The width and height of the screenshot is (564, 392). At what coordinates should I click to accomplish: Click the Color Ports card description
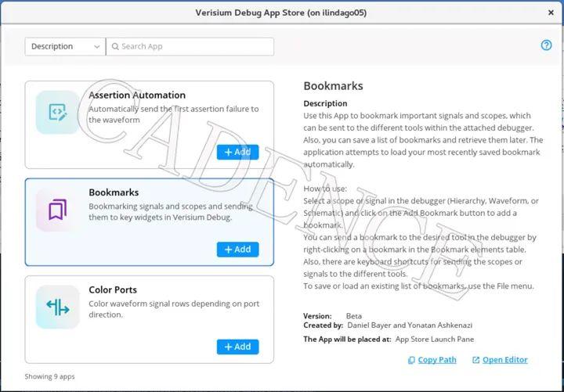(x=173, y=309)
